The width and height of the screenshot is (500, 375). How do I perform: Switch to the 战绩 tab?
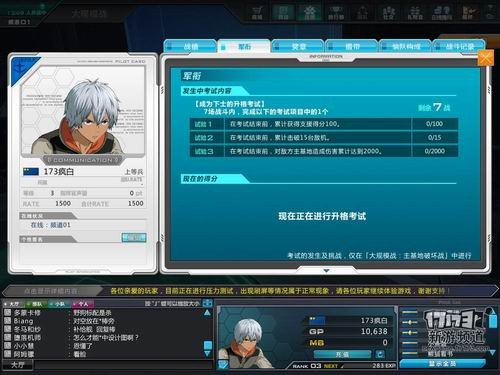[x=190, y=47]
